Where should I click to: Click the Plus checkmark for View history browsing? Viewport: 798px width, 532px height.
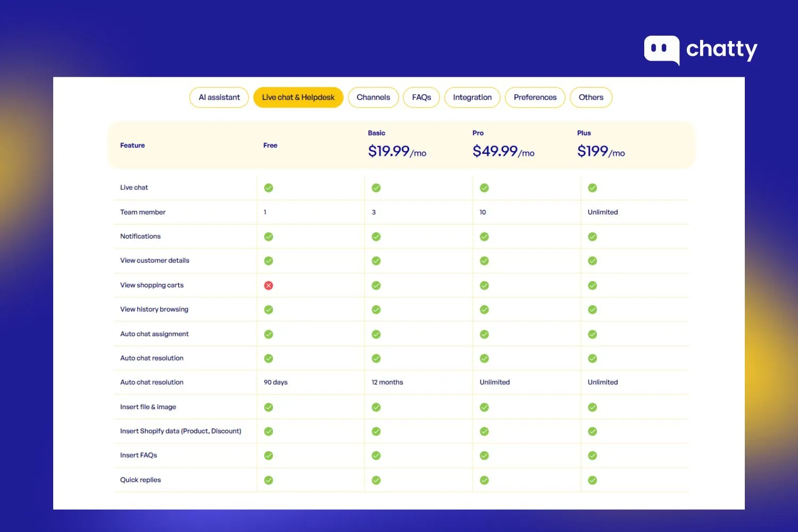593,310
